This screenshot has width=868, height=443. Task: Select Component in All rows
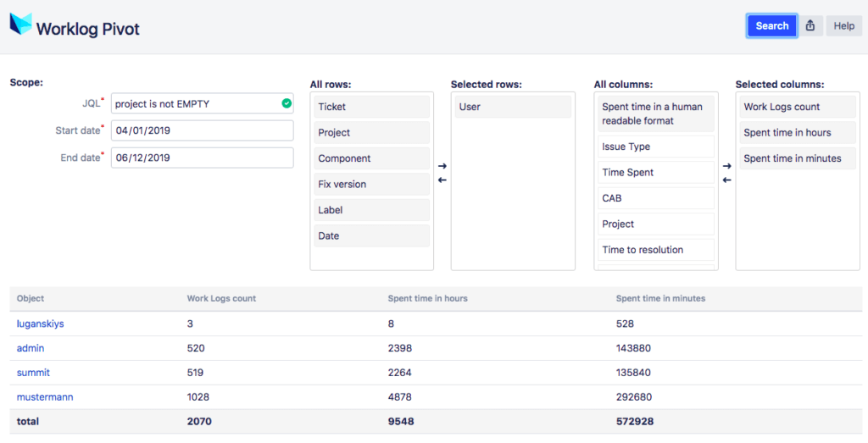371,158
